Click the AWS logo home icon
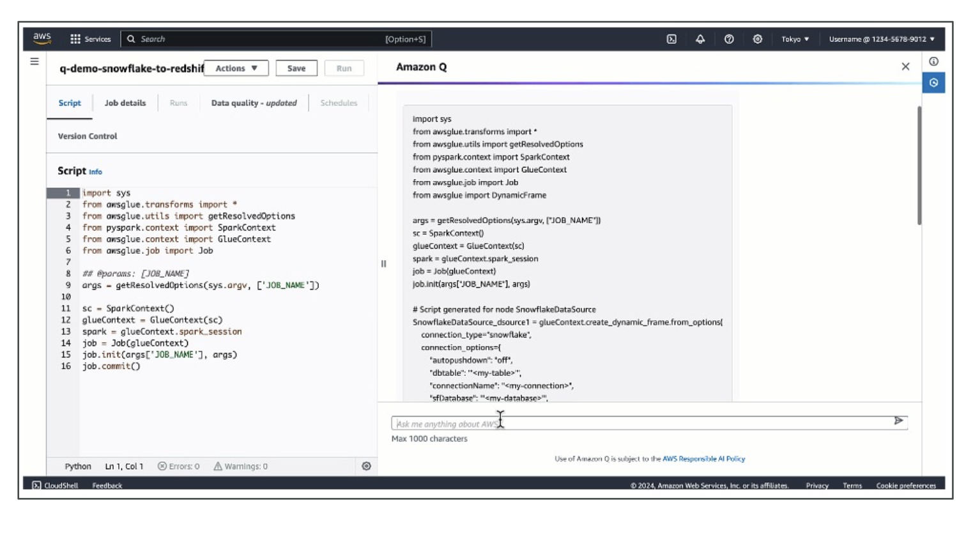This screenshot has width=980, height=537. [42, 38]
